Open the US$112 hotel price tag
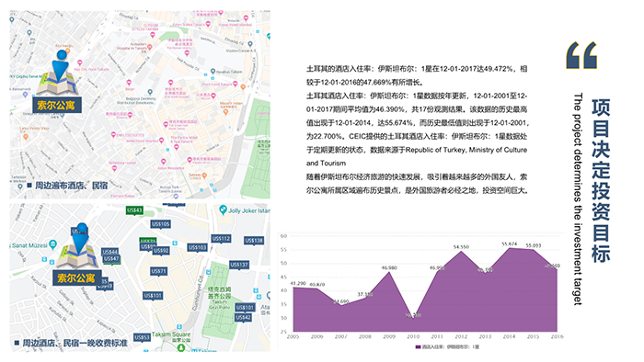This screenshot has height=362, width=644. click(x=221, y=239)
